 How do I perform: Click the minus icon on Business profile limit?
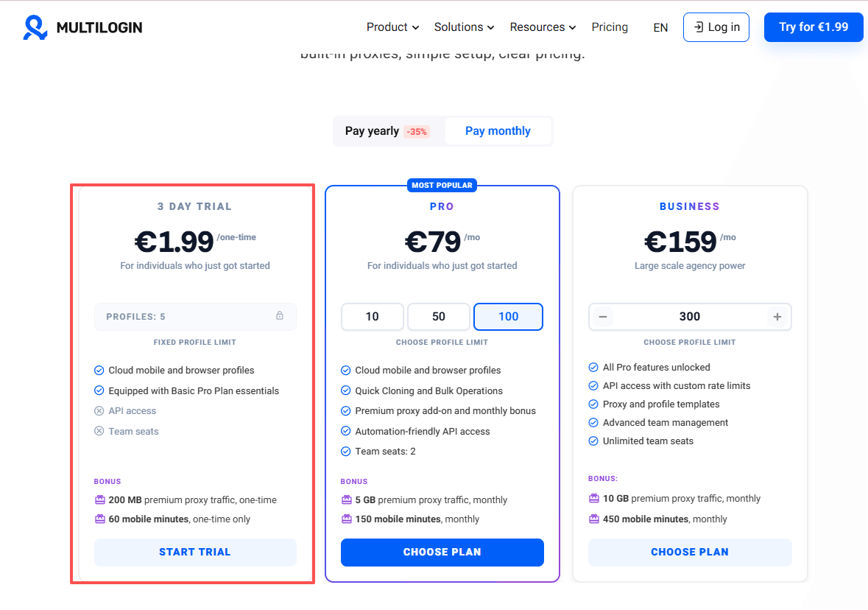(603, 317)
